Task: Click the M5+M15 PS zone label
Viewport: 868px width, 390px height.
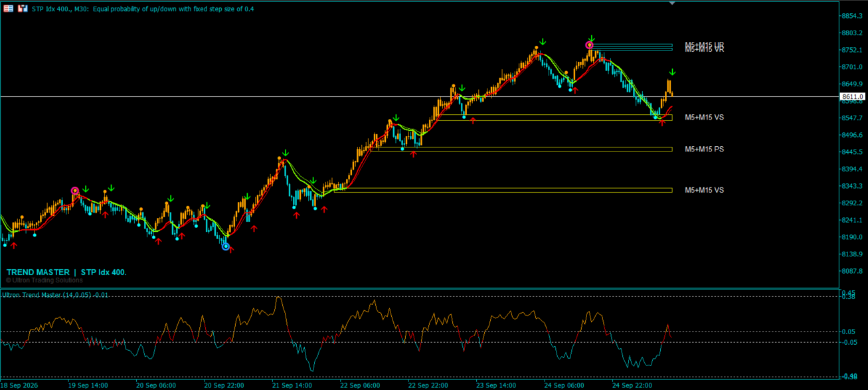Action: (704, 149)
